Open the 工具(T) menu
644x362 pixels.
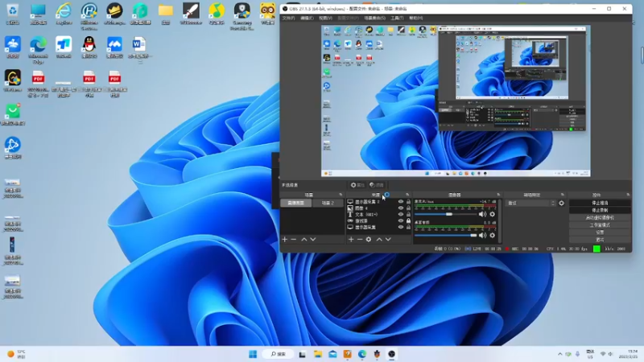[x=397, y=18]
